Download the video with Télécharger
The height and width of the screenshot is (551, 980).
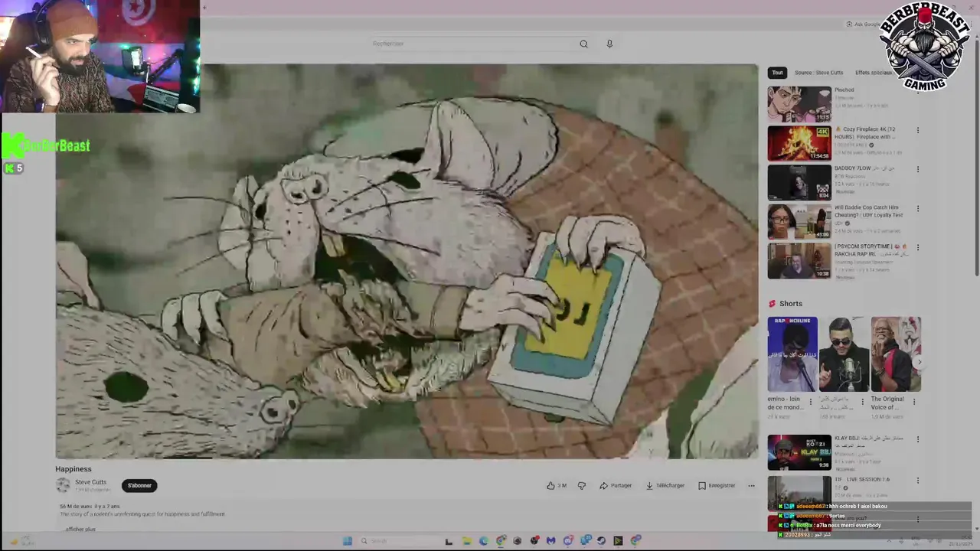click(x=665, y=485)
